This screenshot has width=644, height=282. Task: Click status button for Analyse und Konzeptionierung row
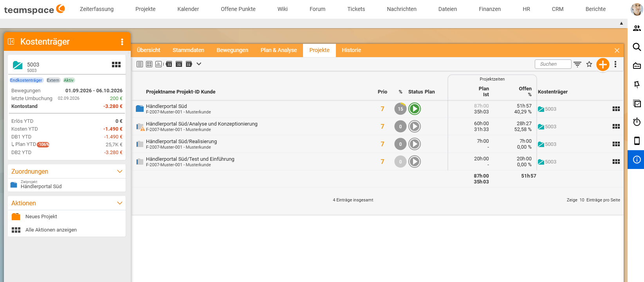coord(415,126)
